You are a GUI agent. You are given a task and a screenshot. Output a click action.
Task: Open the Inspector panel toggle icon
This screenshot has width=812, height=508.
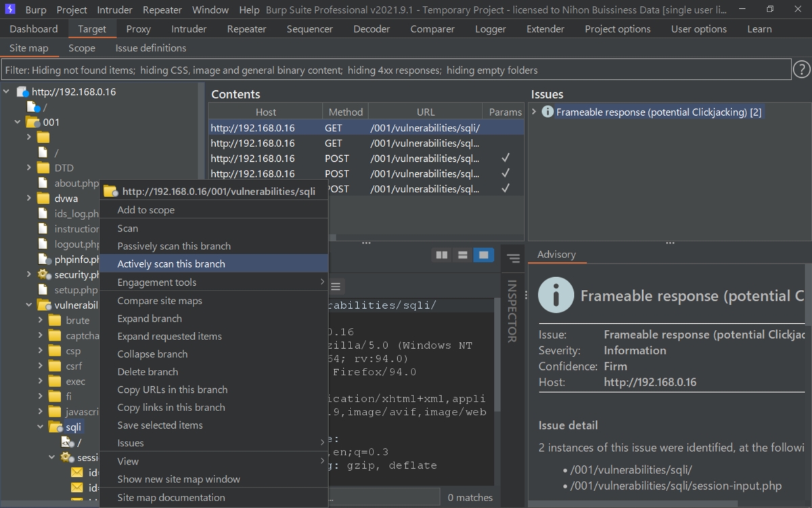[x=513, y=258]
